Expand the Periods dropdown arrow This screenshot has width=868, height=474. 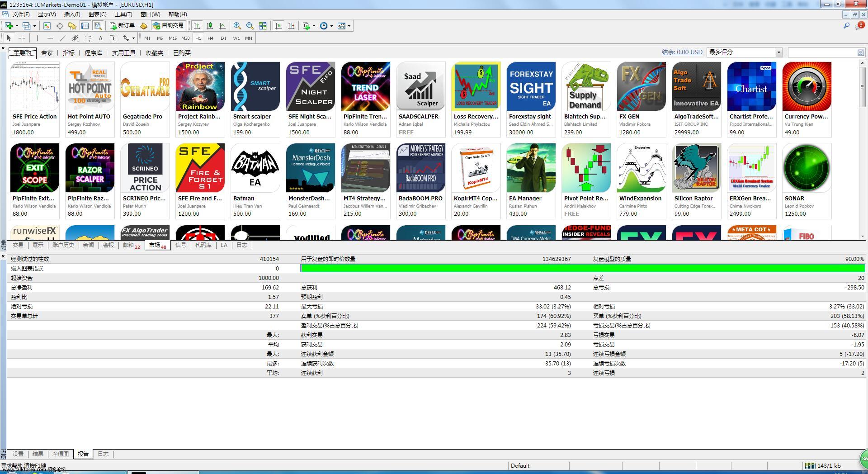331,26
